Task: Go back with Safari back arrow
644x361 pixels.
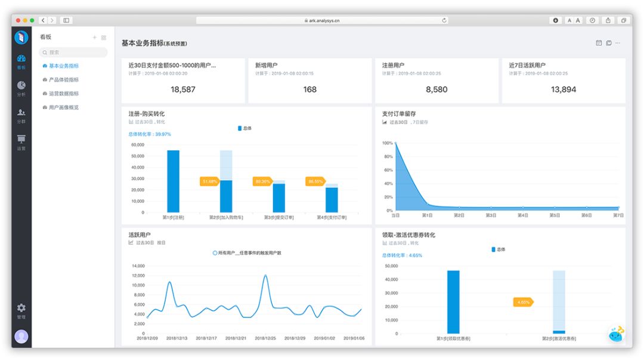Action: click(x=43, y=20)
